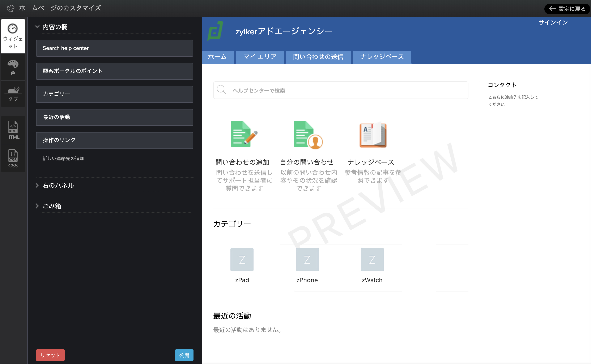Screen dimensions: 591x364
Task: Click the zPhone label text
Action: (307, 280)
